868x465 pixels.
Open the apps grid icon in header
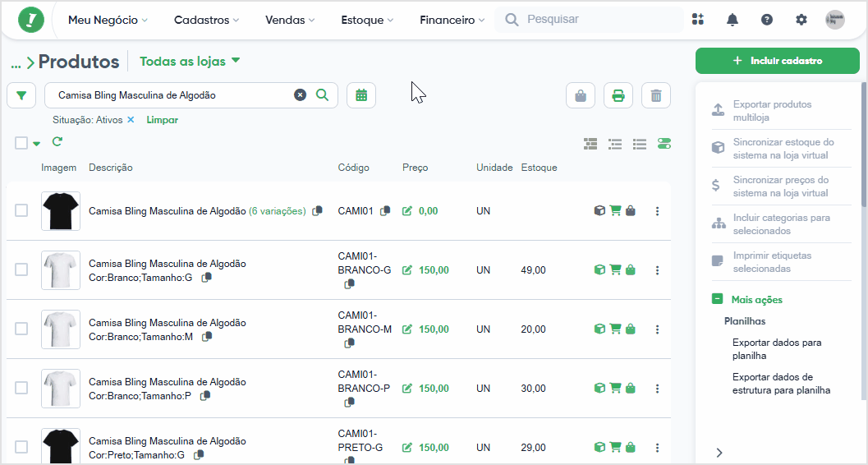pos(698,20)
